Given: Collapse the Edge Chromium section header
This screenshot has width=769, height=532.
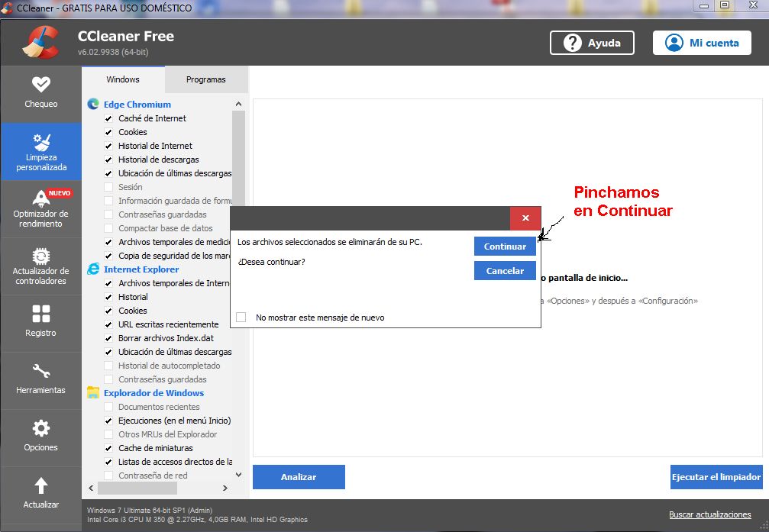Looking at the screenshot, I should 137,105.
